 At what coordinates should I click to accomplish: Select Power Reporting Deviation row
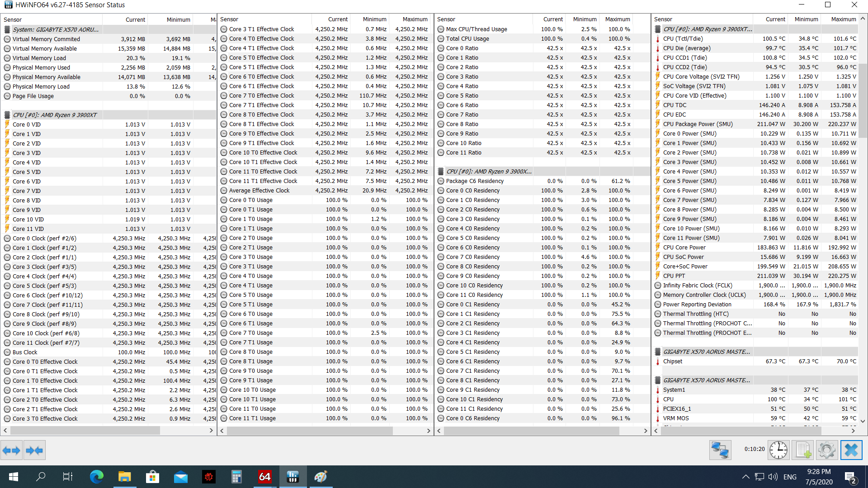[x=755, y=305]
